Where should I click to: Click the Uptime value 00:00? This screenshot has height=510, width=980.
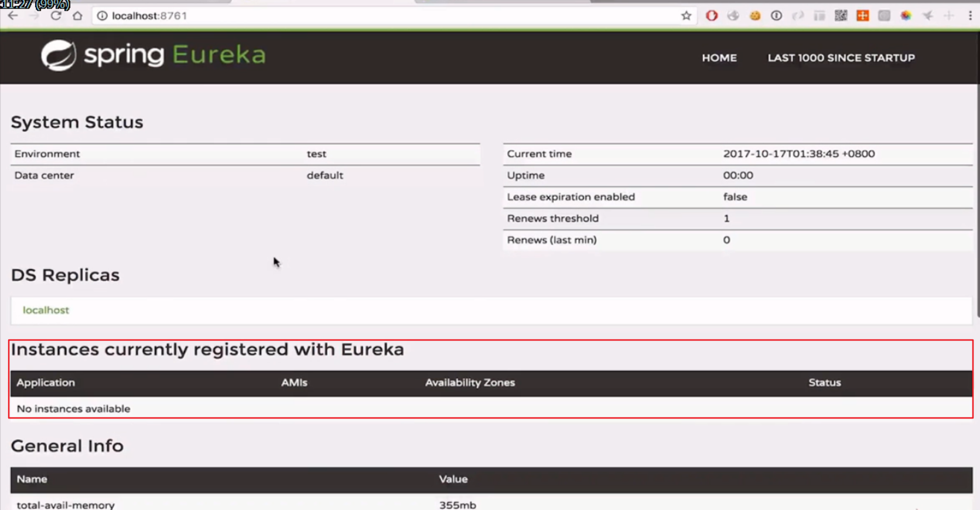[737, 175]
